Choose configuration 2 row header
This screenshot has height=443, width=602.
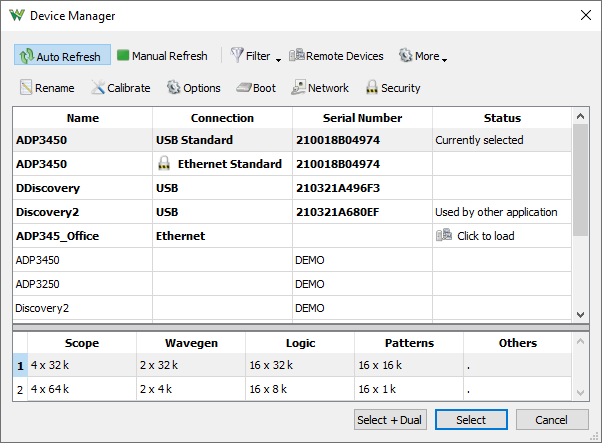click(19, 388)
